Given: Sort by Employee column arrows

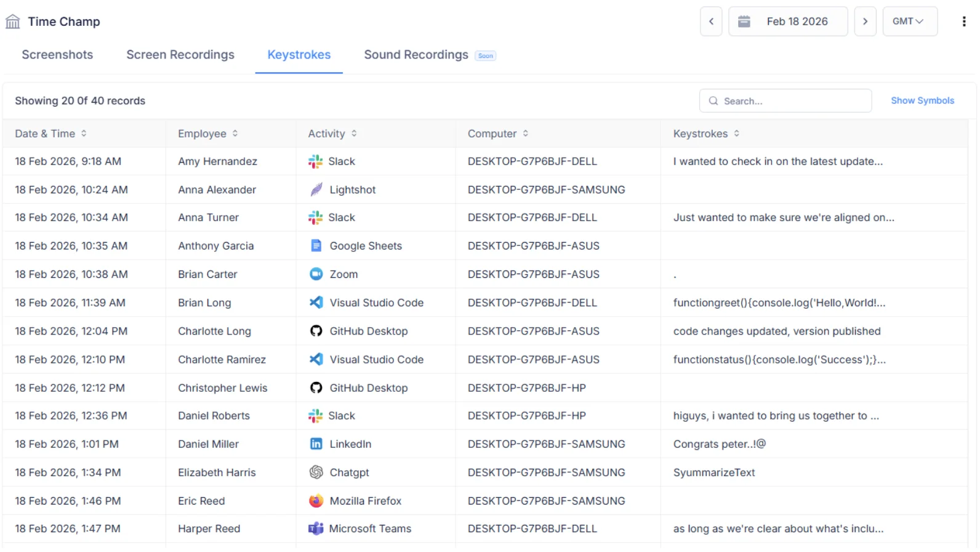Looking at the screenshot, I should point(235,134).
